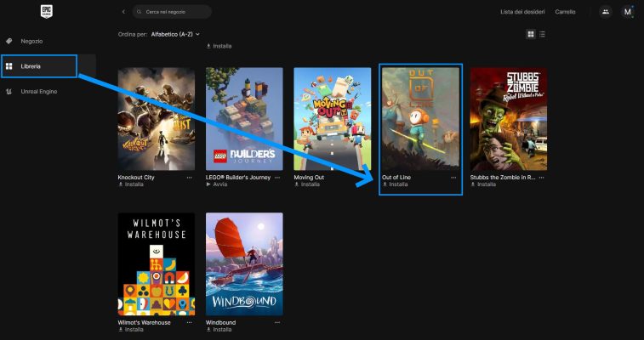Expand the 'Alfabetico (A-Z)' sort dropdown
The width and height of the screenshot is (644, 340).
coord(175,34)
